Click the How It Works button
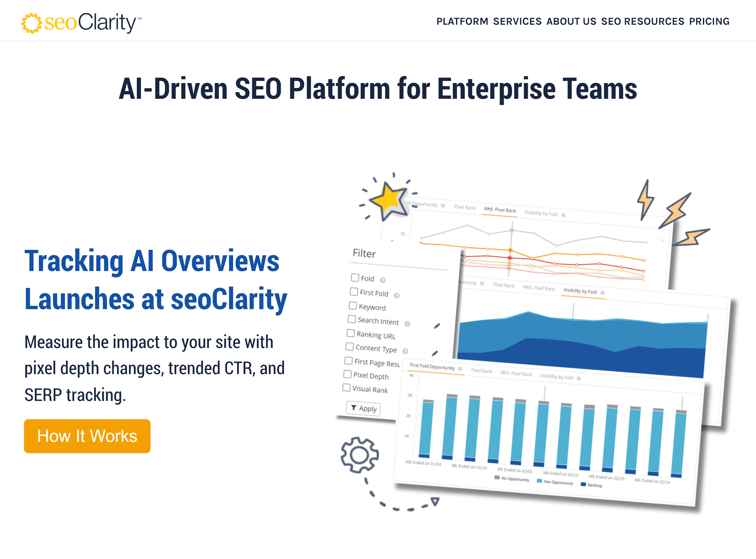Screen dimensions: 756x559 coord(87,436)
